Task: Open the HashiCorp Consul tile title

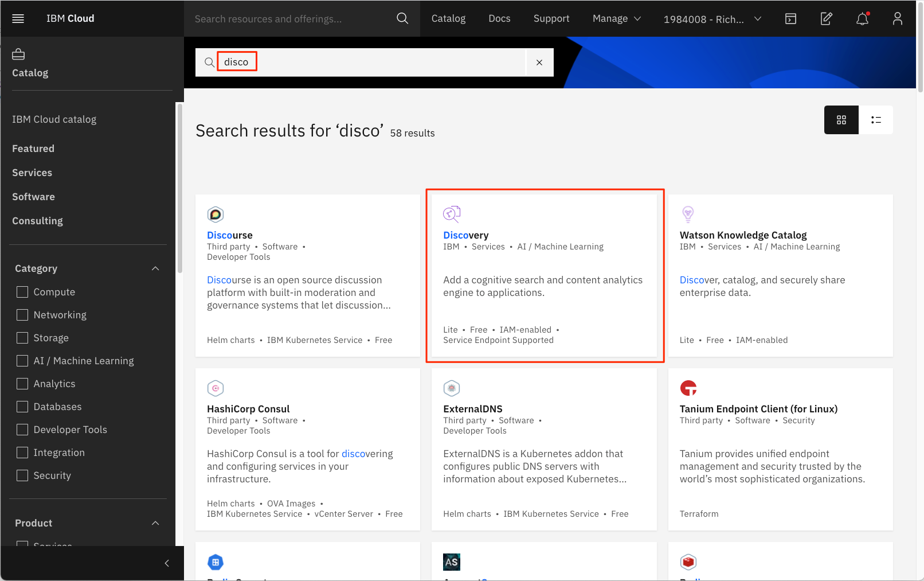Action: (248, 409)
